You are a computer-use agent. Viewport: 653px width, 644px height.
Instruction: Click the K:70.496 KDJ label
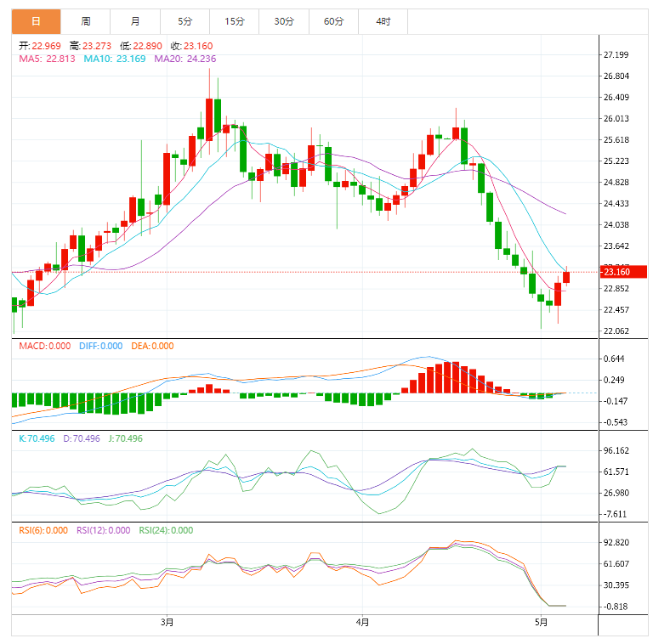pos(37,438)
